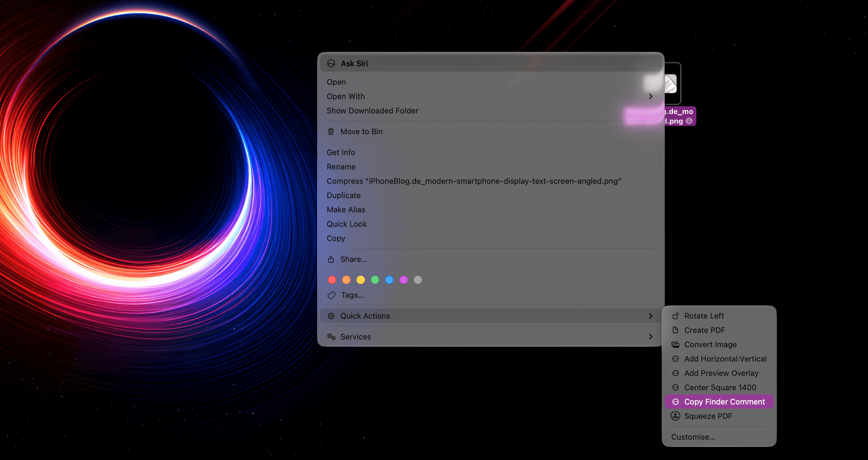The width and height of the screenshot is (868, 460).
Task: Expand the Services submenu arrow
Action: tap(651, 337)
